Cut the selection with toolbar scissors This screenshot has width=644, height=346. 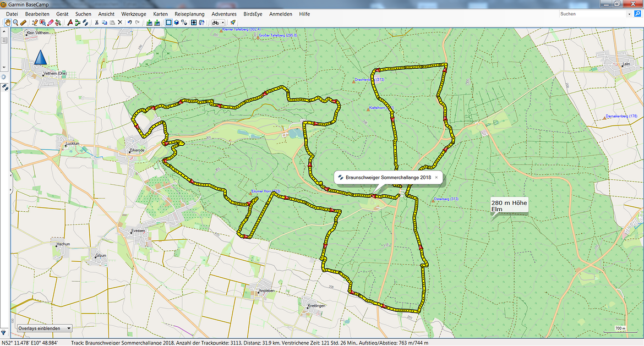pos(96,23)
